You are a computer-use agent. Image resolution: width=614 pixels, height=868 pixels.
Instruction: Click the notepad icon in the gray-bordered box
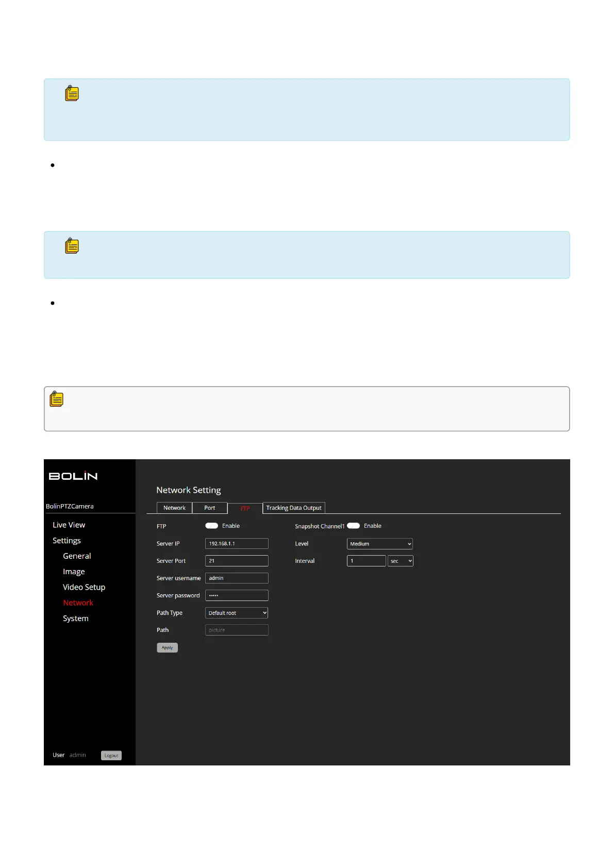pyautogui.click(x=57, y=399)
